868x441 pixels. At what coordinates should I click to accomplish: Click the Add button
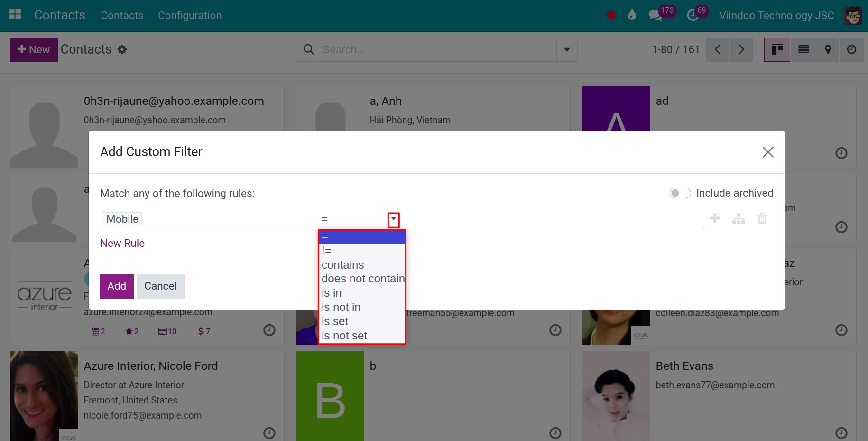(117, 286)
